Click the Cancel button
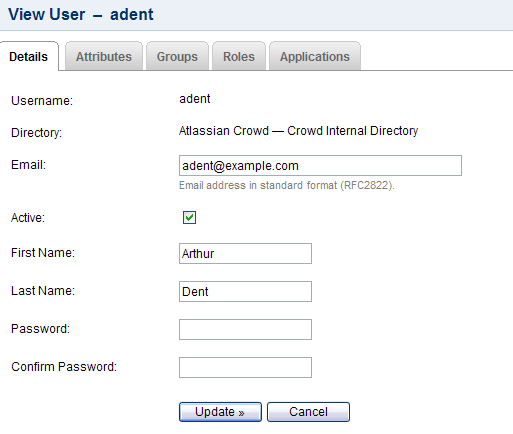 (x=308, y=412)
